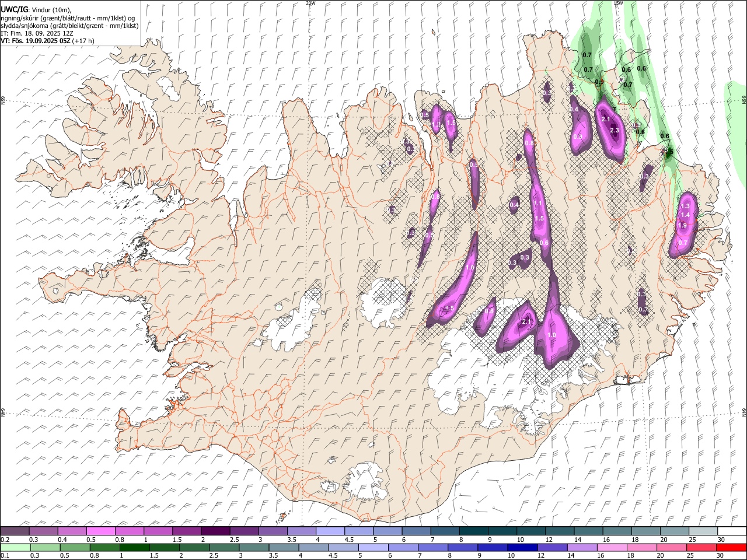This screenshot has height=560, width=747.
Task: Click the upper legend swatch starting at 1
Action: coord(158,531)
